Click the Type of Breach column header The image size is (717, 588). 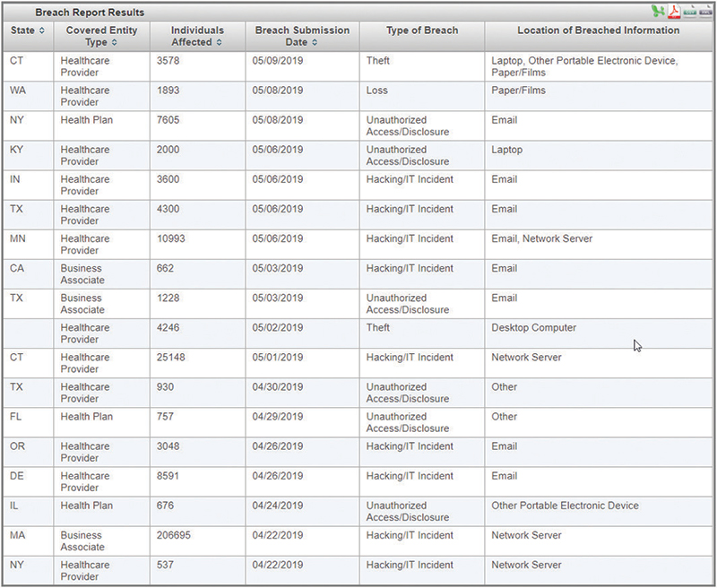coord(421,30)
